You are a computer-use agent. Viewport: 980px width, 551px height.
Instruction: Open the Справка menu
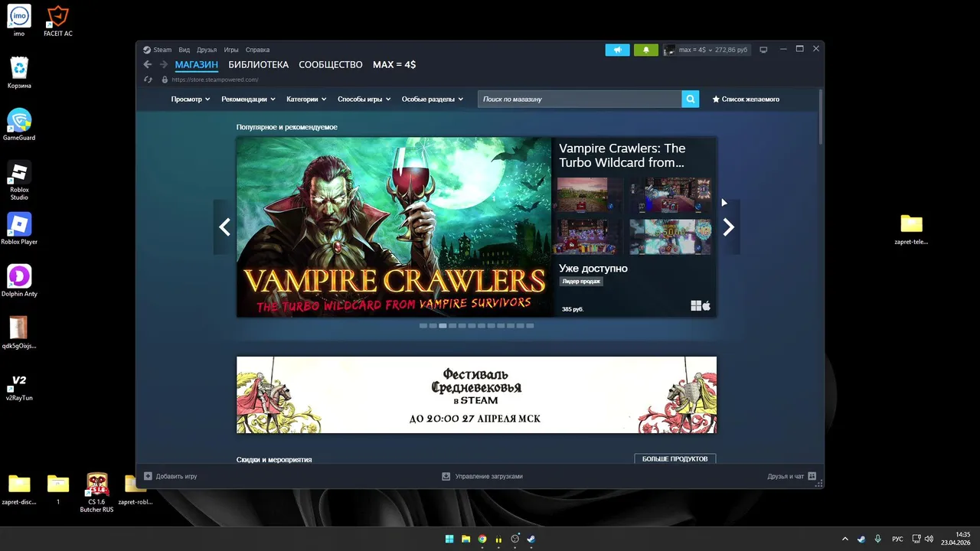257,50
